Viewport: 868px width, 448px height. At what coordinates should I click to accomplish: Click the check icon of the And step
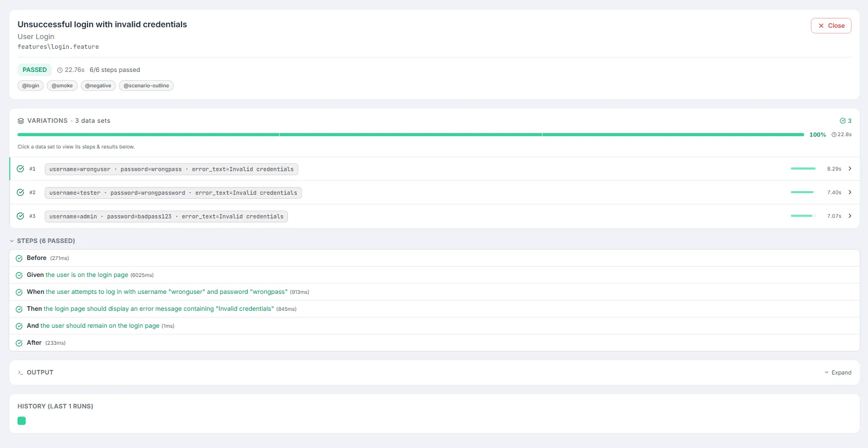click(19, 326)
